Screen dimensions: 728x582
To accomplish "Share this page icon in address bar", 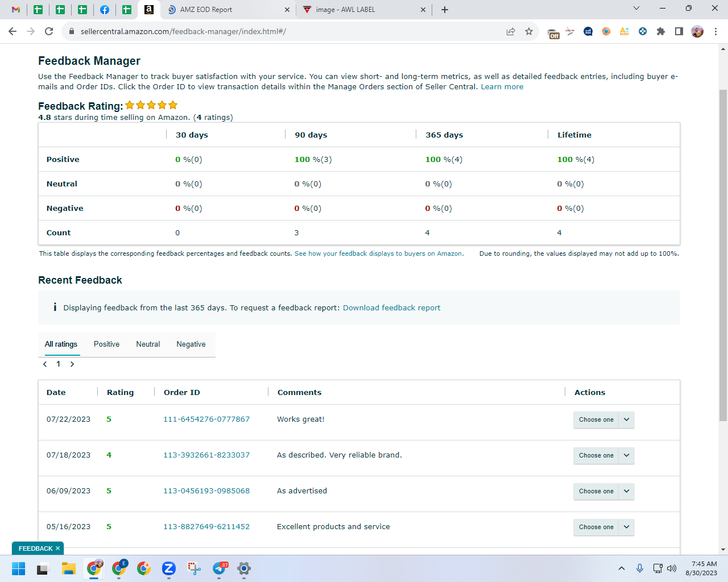I will pyautogui.click(x=511, y=31).
